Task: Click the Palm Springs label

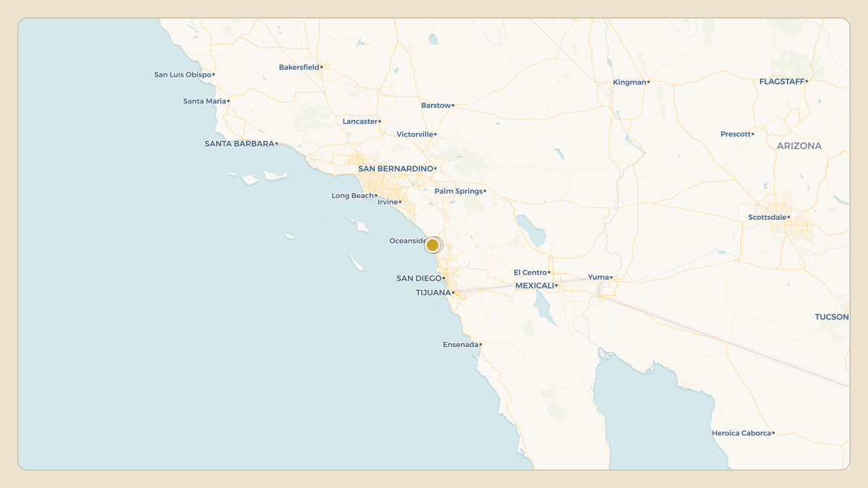Action: [x=459, y=192]
